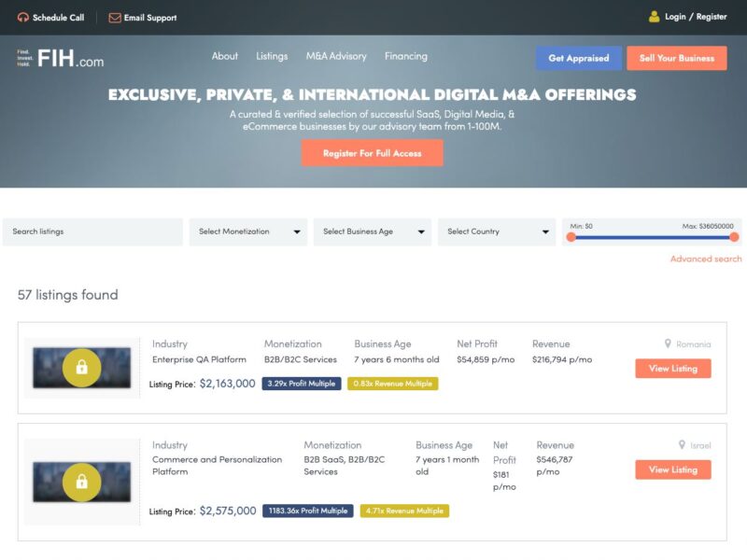Open the Select Business Age dropdown
747x560 pixels.
coord(373,231)
